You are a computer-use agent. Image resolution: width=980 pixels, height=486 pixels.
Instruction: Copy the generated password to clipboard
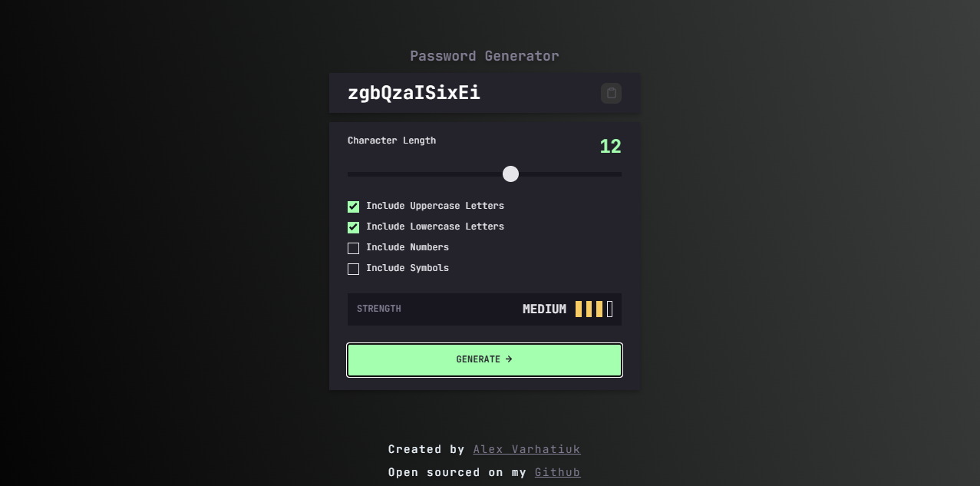[x=611, y=93]
